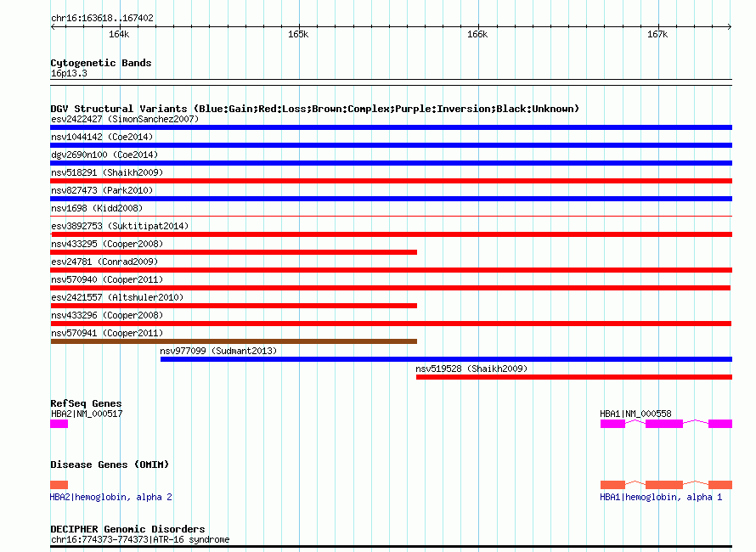Image resolution: width=756 pixels, height=552 pixels.
Task: Click the esv24781 (Conrad2009) label
Action: point(104,262)
